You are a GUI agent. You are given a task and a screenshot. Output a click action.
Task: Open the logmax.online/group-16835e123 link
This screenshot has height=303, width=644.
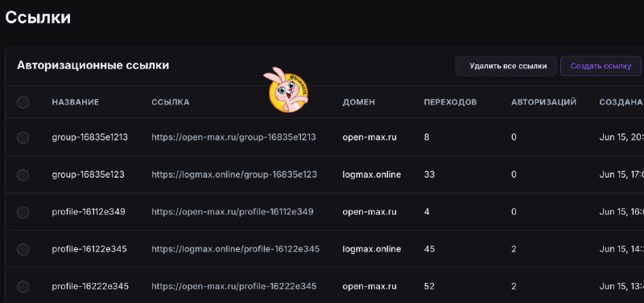[234, 174]
